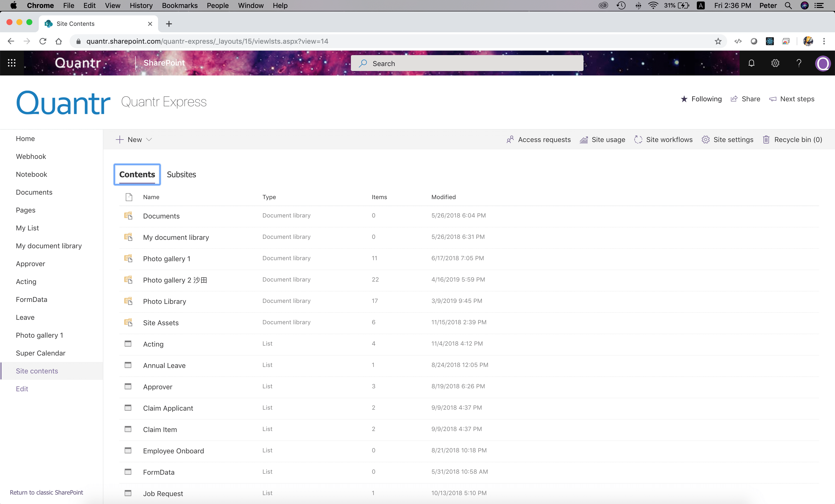This screenshot has height=504, width=835.
Task: Close the Site Contents browser tab
Action: click(x=150, y=24)
